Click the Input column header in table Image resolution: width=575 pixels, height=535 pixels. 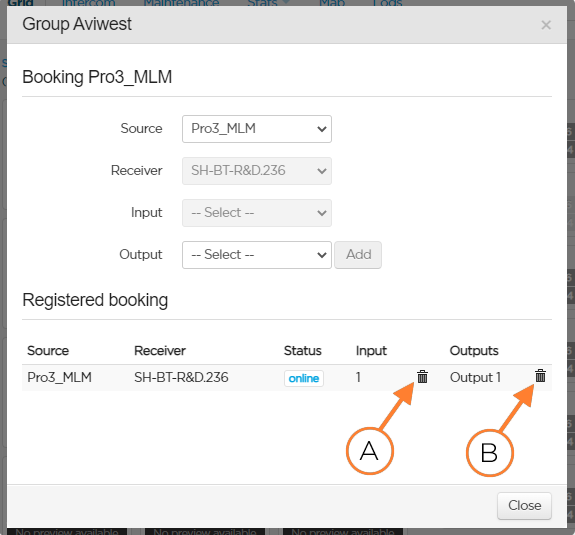371,351
